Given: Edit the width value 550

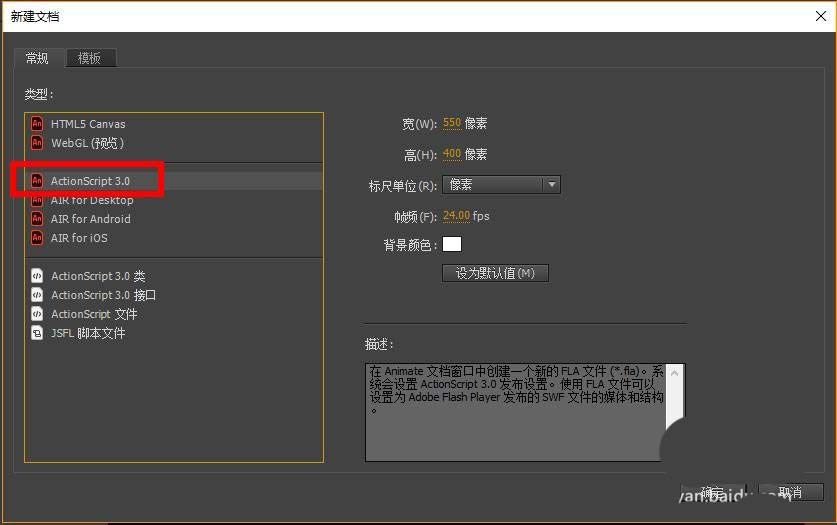Looking at the screenshot, I should pos(452,123).
